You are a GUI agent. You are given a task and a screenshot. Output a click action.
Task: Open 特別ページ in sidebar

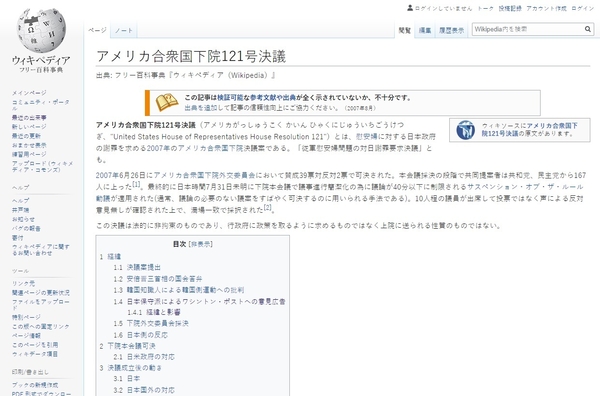pyautogui.click(x=26, y=317)
